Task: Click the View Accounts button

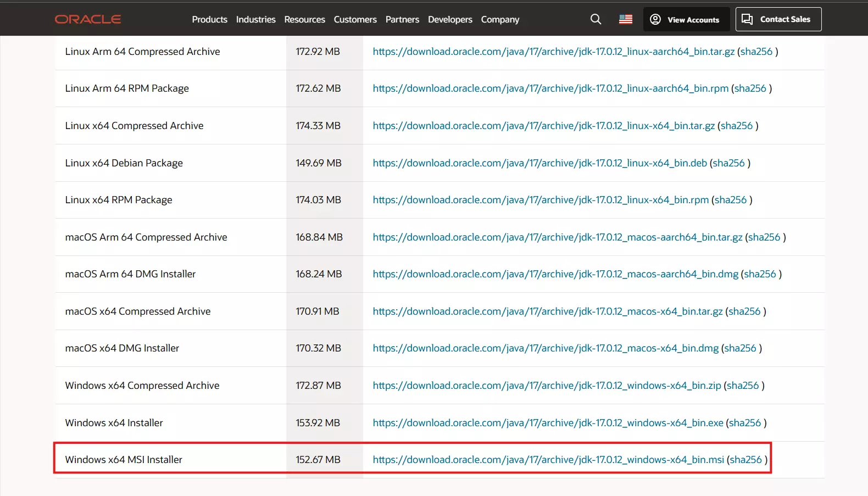Action: coord(686,19)
